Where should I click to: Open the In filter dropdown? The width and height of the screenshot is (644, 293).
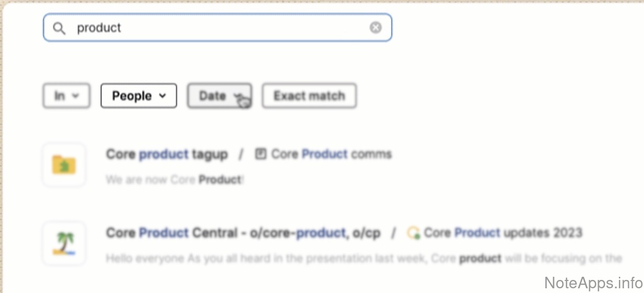point(66,96)
